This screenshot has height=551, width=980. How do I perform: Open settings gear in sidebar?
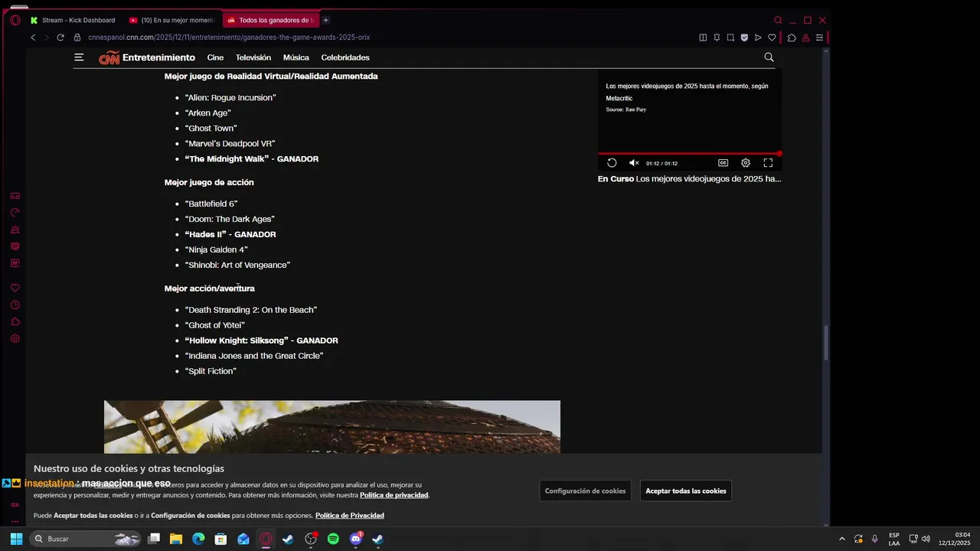(15, 338)
